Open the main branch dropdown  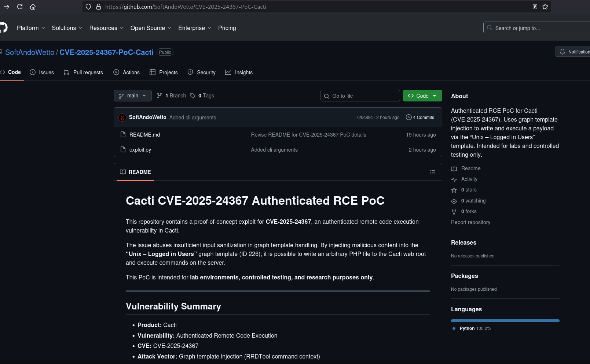[x=132, y=96]
